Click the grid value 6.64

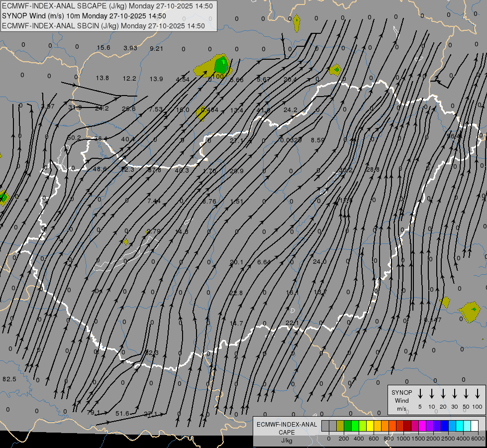264,262
